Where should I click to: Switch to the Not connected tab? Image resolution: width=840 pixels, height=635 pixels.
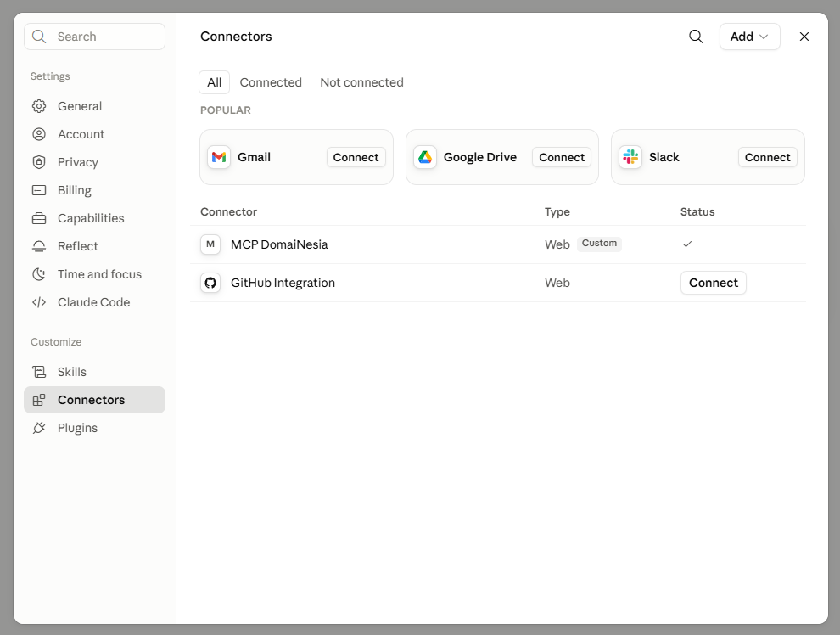click(361, 82)
